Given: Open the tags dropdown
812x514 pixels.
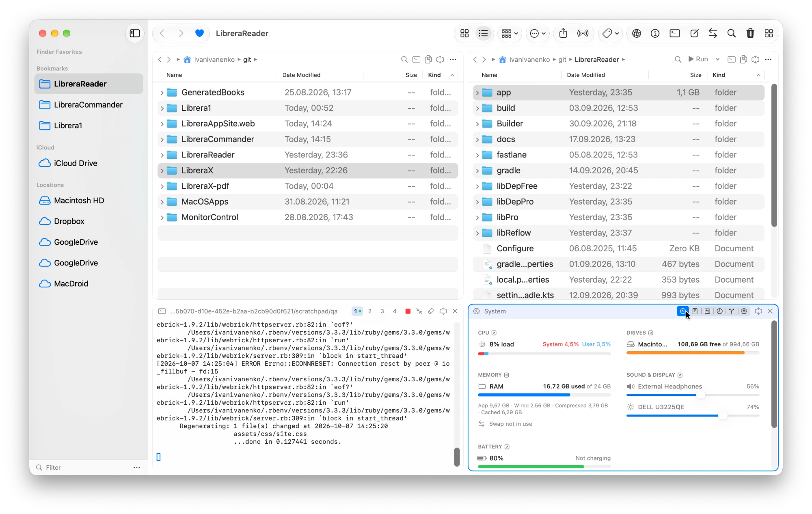Looking at the screenshot, I should click(x=610, y=33).
